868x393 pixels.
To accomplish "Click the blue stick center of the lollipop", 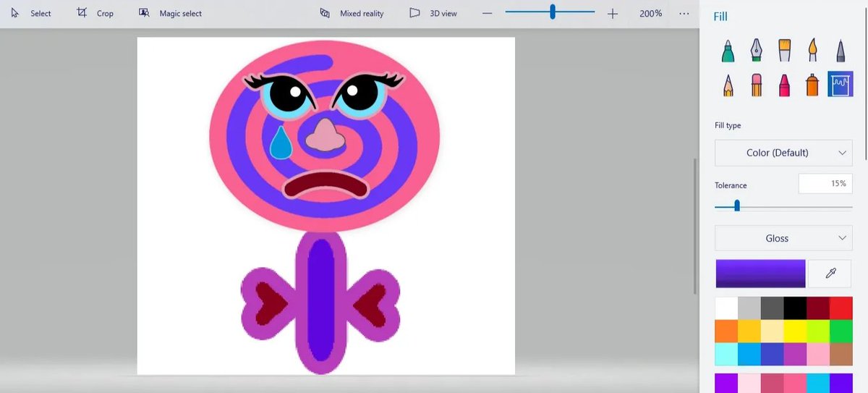I will [x=320, y=300].
